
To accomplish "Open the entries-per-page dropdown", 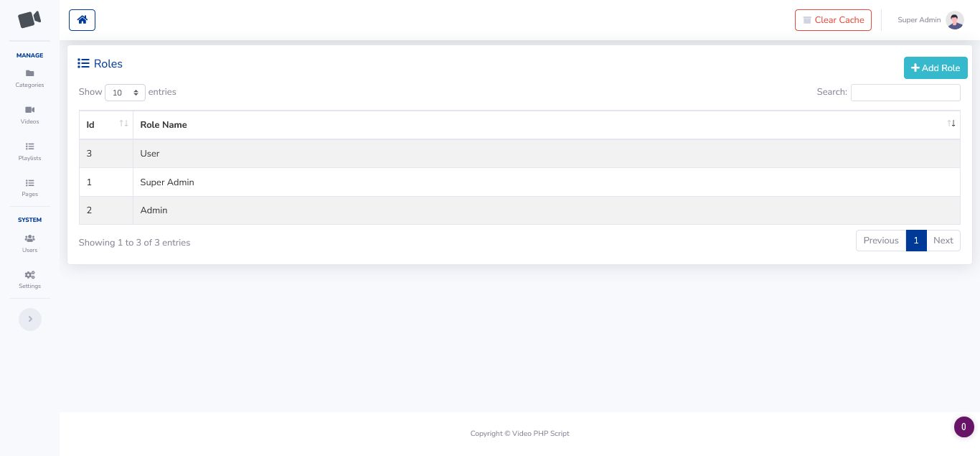I will click(125, 93).
